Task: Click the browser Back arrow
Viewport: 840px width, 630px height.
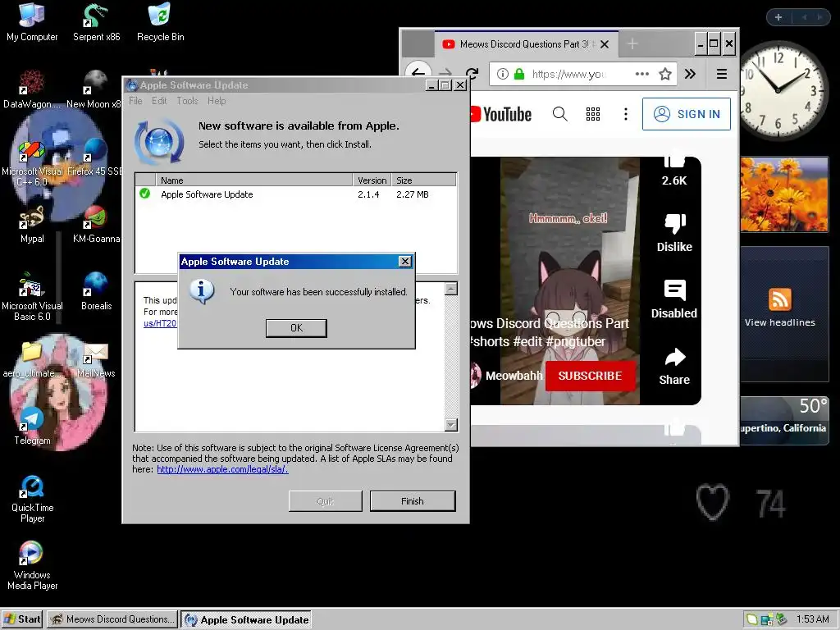Action: coord(418,74)
